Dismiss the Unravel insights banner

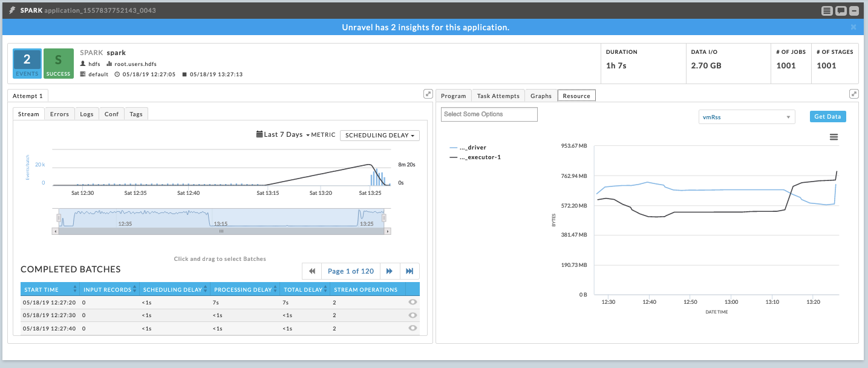(853, 27)
